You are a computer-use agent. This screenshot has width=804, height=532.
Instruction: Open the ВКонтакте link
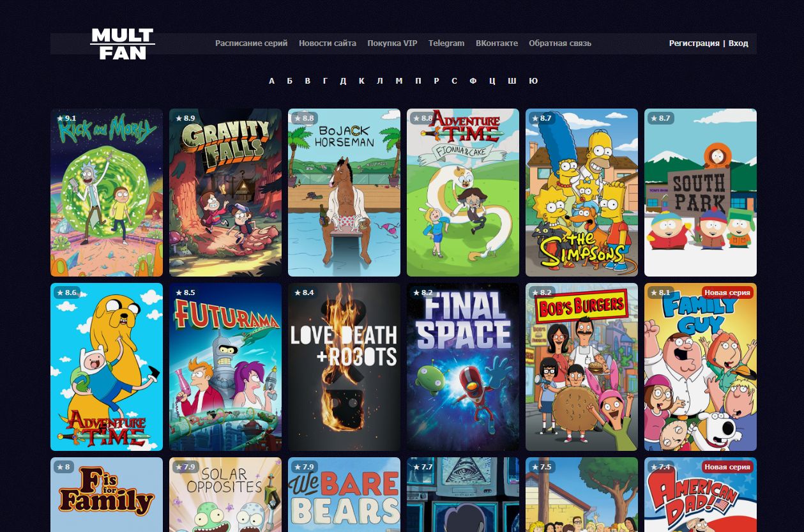[497, 43]
